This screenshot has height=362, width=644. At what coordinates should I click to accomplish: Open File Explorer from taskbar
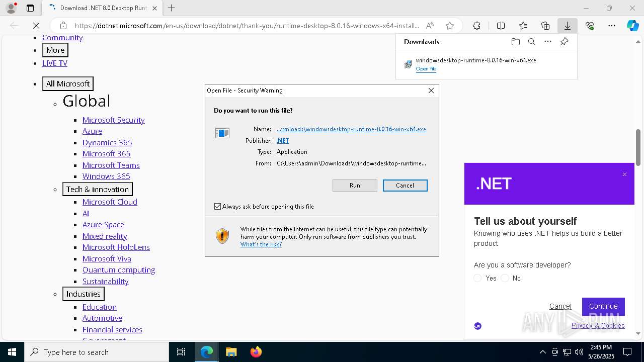tap(231, 352)
